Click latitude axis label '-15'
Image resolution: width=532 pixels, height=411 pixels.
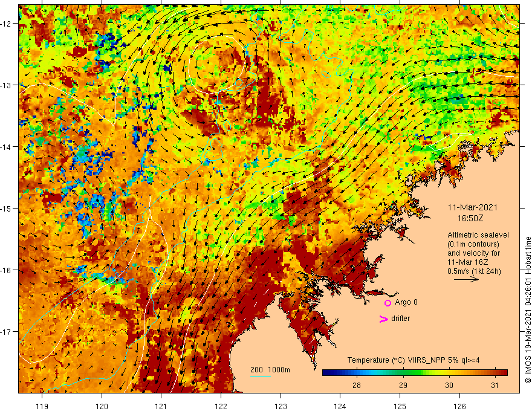point(6,209)
